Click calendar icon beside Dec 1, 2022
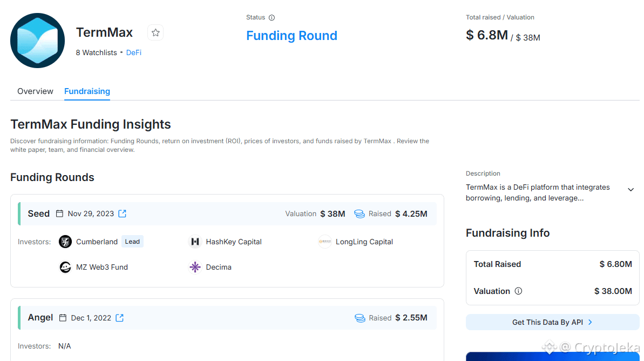The image size is (644, 361). pyautogui.click(x=63, y=318)
